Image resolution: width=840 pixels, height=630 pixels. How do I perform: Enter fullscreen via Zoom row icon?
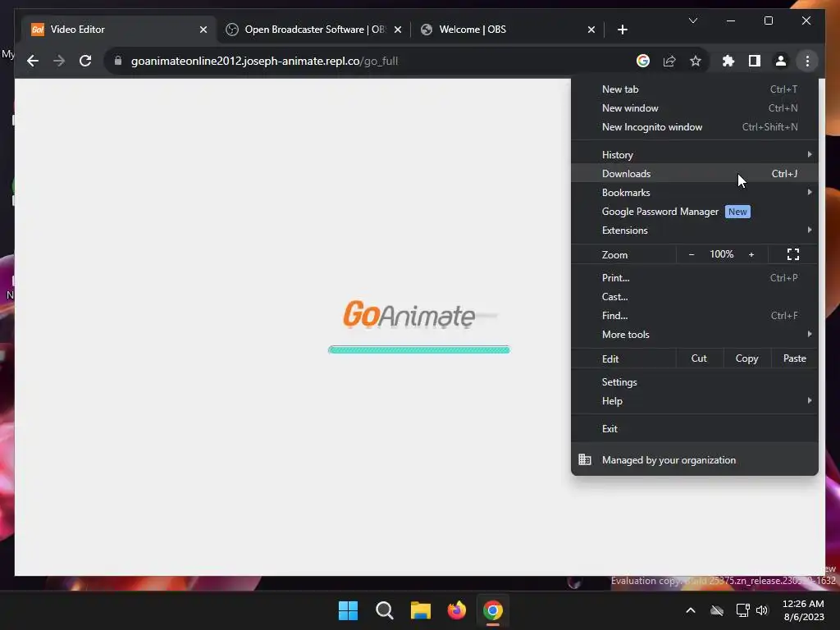coord(793,254)
